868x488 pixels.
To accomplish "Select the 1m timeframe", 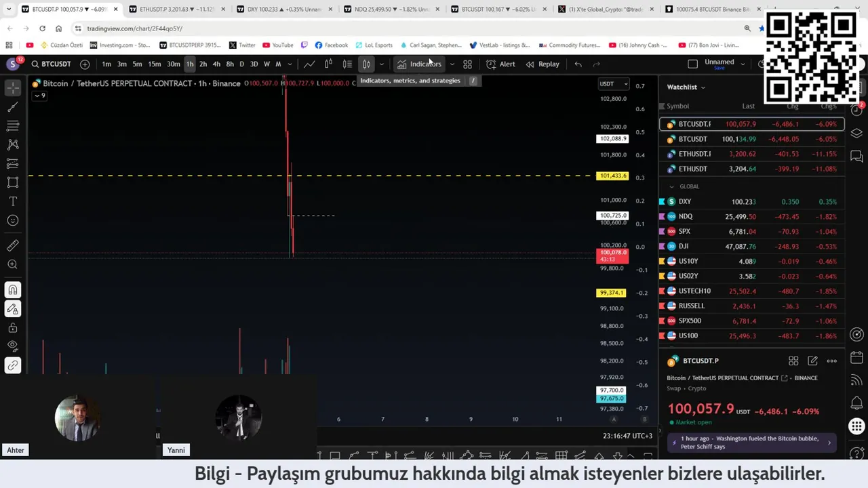I will coord(106,64).
